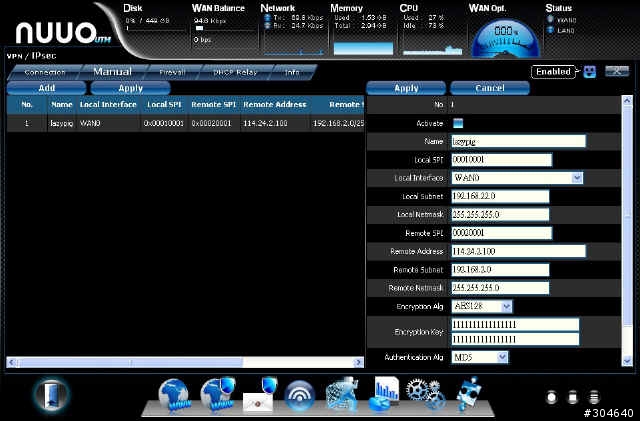This screenshot has height=421, width=640.
Task: Click the Name input field
Action: click(518, 141)
